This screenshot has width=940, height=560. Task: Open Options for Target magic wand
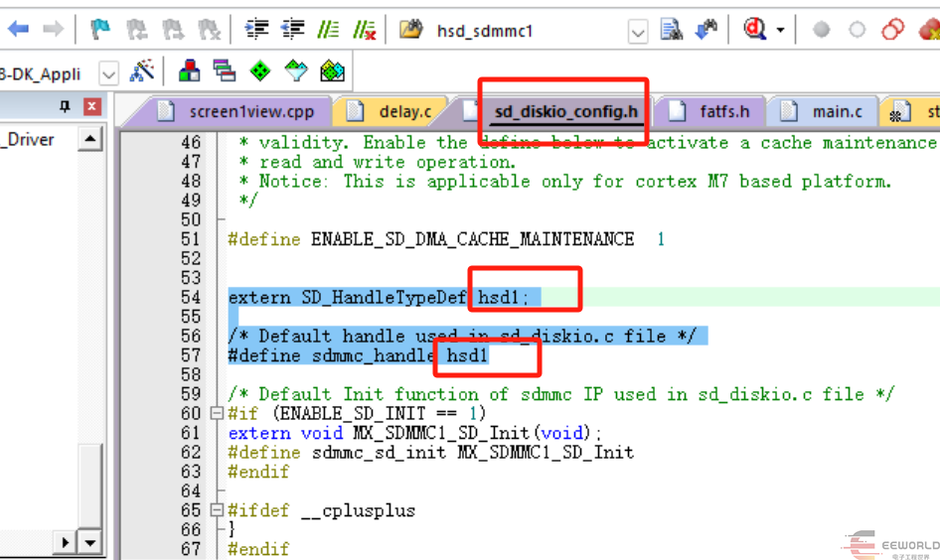(142, 71)
